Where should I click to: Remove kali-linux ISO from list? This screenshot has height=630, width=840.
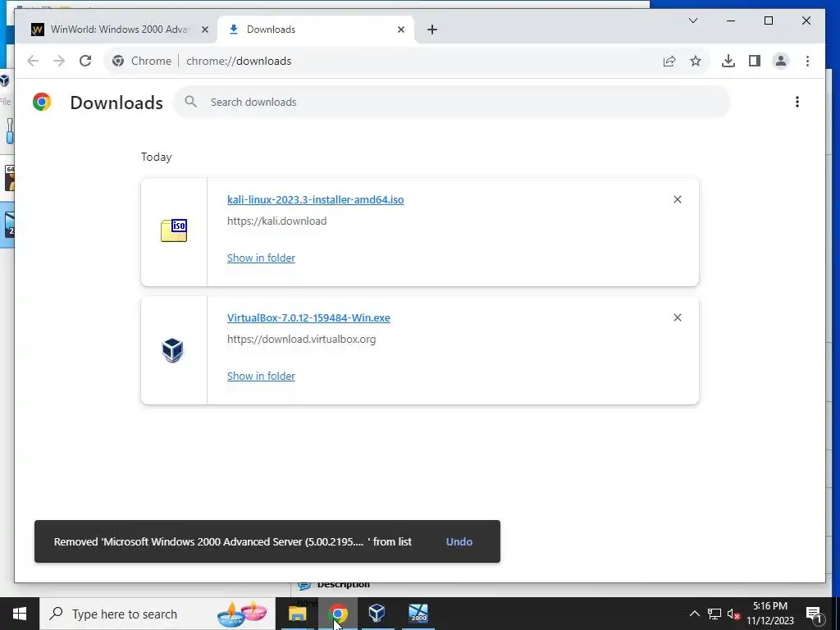pyautogui.click(x=677, y=199)
